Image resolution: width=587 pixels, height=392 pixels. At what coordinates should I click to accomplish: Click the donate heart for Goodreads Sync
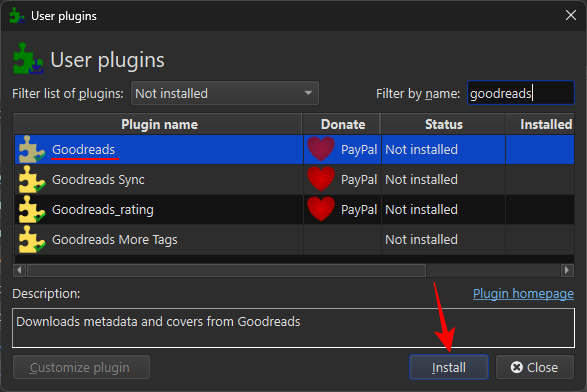[x=321, y=179]
